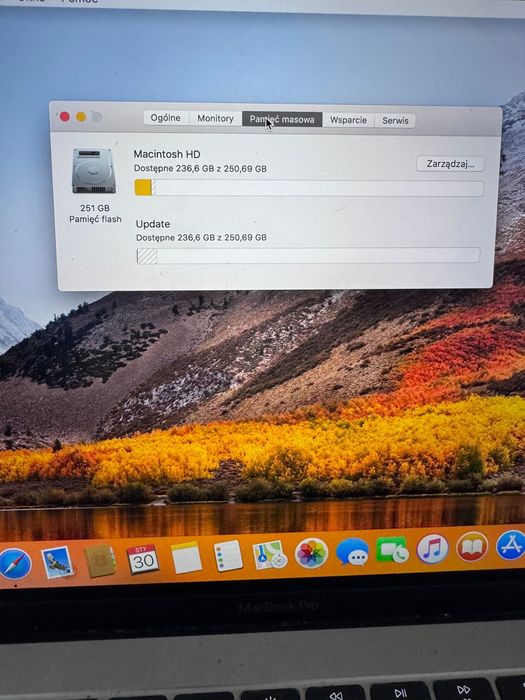Click the Macintosh HD drive icon

coord(94,171)
